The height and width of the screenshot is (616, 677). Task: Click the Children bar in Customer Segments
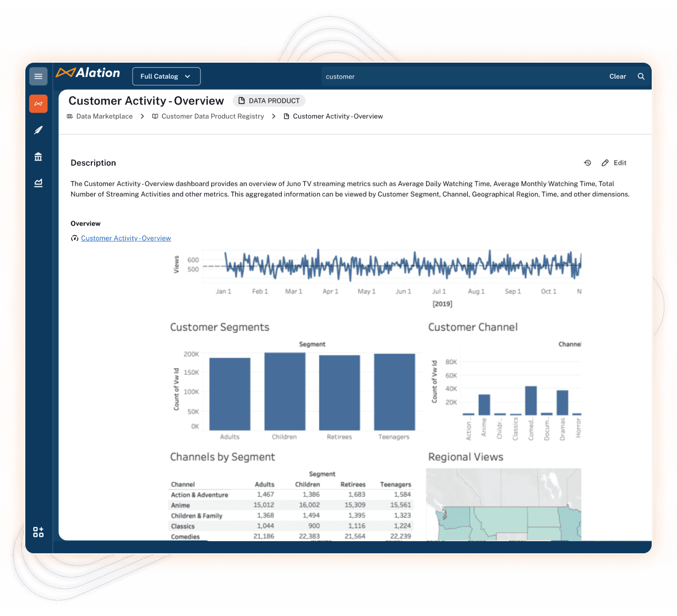click(285, 391)
